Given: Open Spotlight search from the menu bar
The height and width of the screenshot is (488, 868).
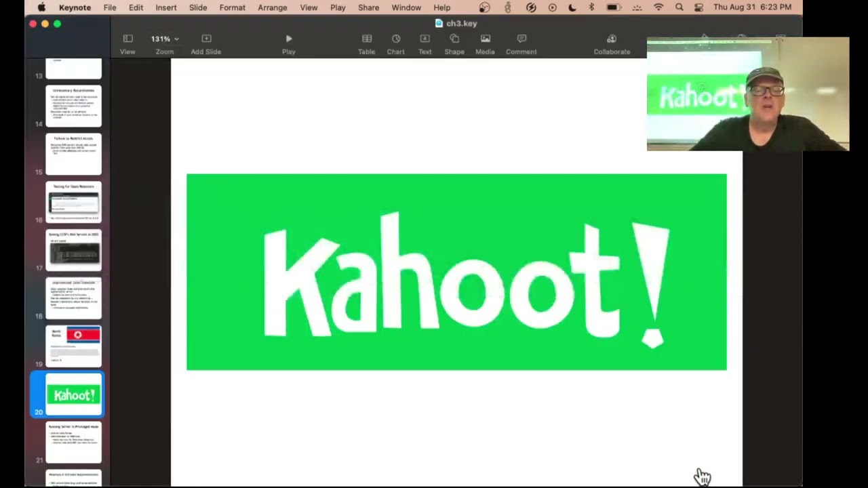Looking at the screenshot, I should (679, 7).
